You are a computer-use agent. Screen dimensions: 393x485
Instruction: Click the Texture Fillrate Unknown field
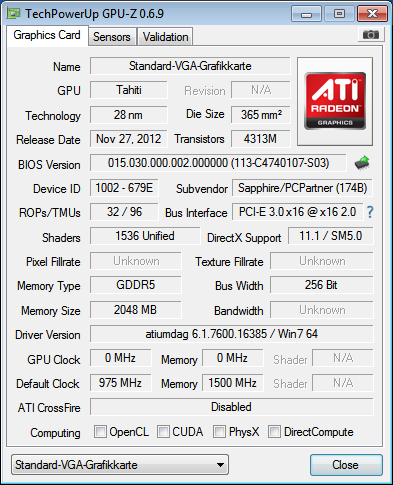322,261
